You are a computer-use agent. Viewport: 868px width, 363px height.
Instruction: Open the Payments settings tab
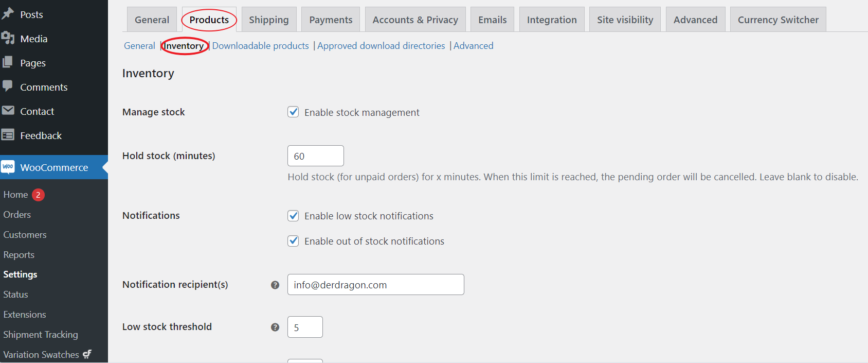point(331,20)
